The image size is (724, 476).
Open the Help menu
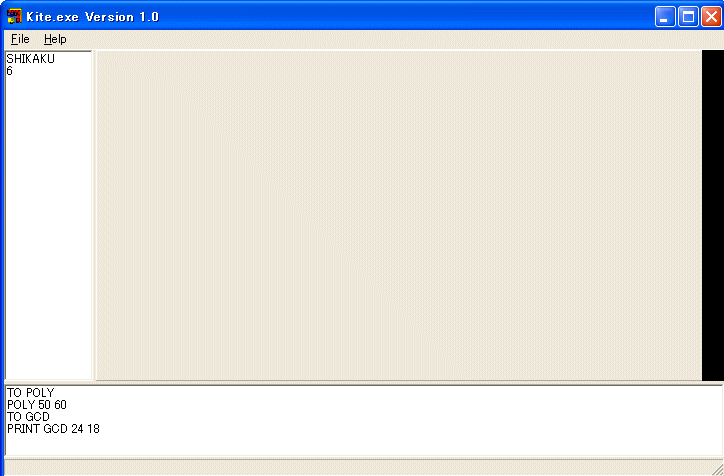[x=55, y=39]
